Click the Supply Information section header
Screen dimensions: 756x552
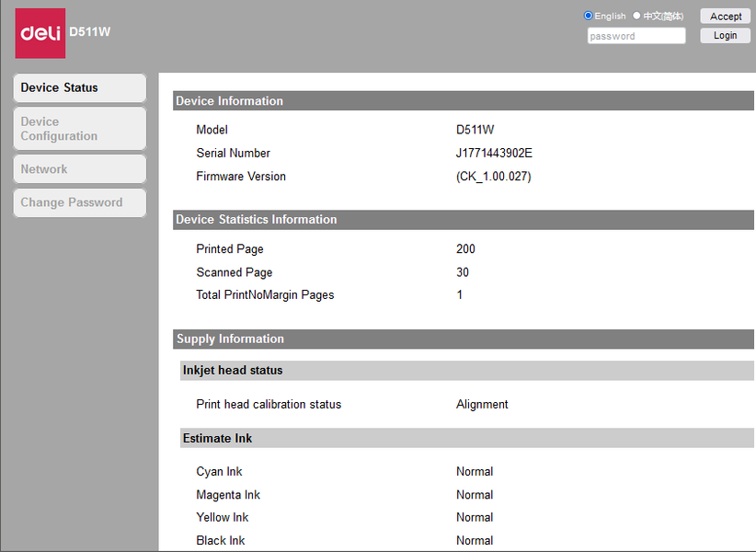pos(230,339)
